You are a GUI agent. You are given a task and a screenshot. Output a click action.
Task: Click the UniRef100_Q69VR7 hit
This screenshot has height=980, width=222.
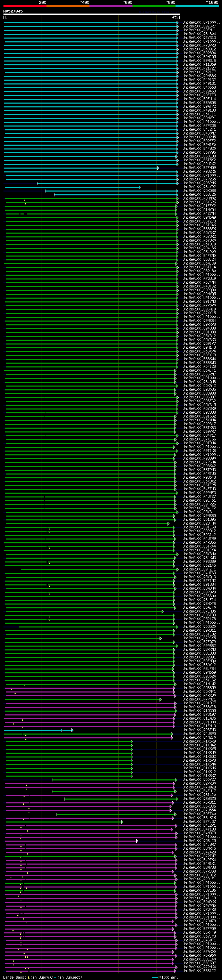point(199,432)
